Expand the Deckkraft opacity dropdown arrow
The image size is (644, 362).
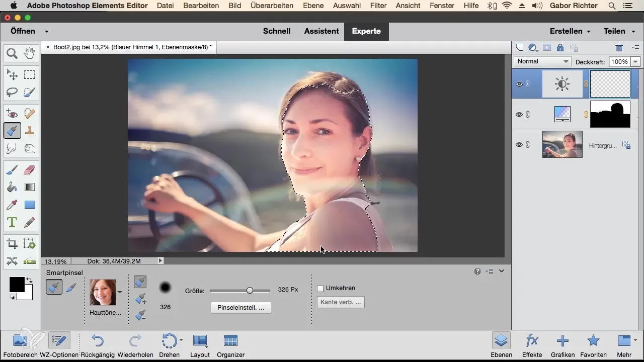[x=635, y=61]
